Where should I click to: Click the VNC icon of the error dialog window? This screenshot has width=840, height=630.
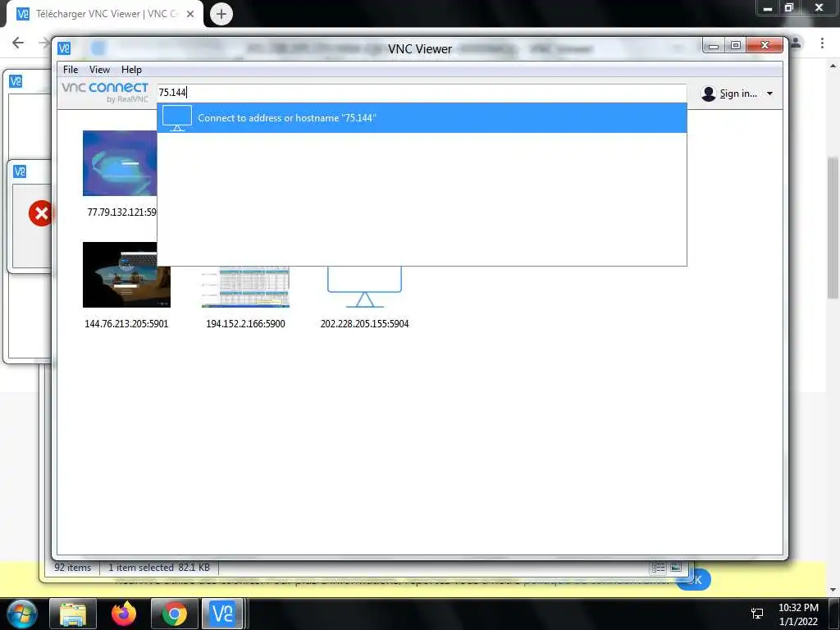[20, 171]
